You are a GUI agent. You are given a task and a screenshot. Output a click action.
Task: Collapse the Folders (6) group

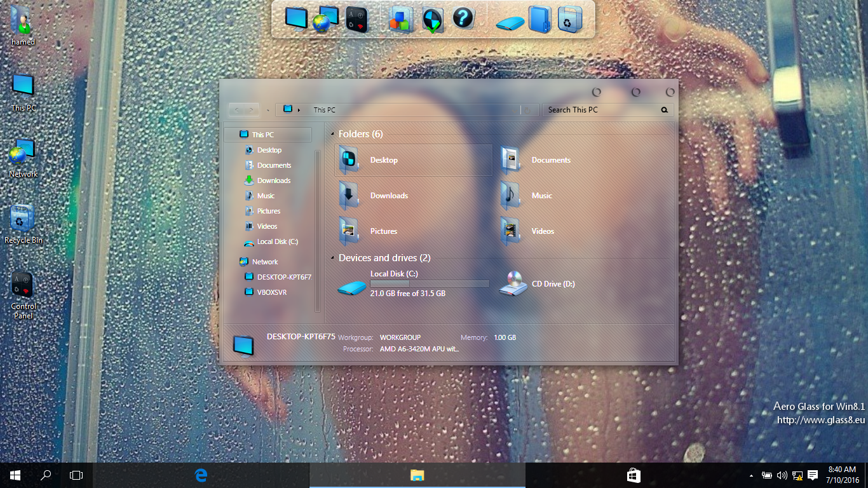tap(332, 134)
